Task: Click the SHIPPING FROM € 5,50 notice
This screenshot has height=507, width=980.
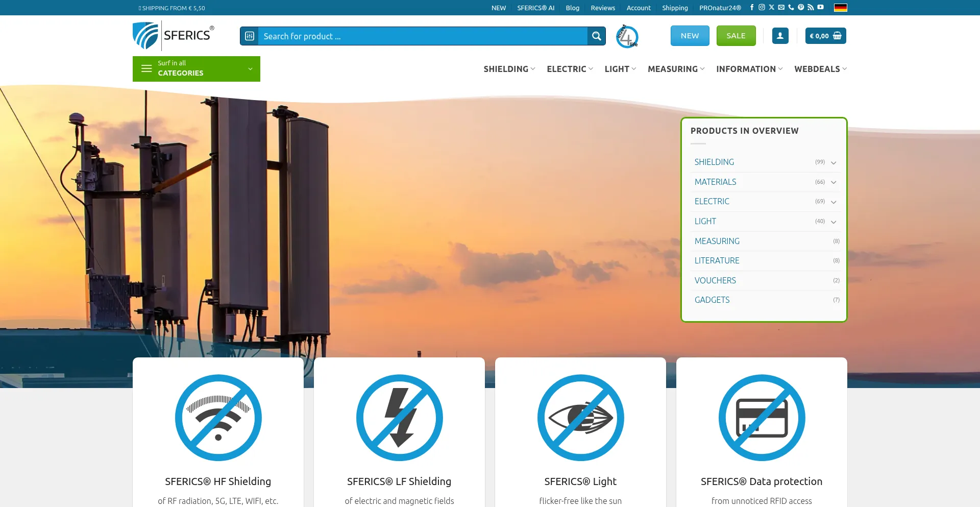Action: point(172,8)
